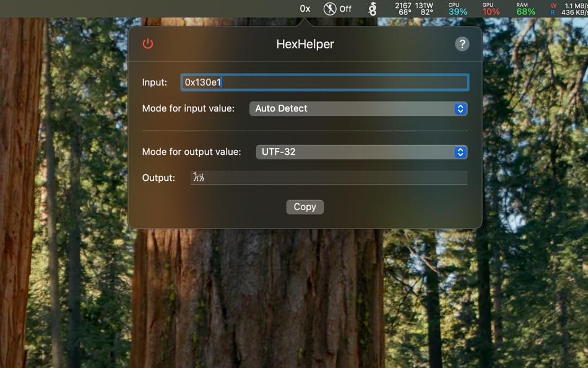Click the 0x HexHelper menu bar icon
The height and width of the screenshot is (368, 588).
coord(304,9)
